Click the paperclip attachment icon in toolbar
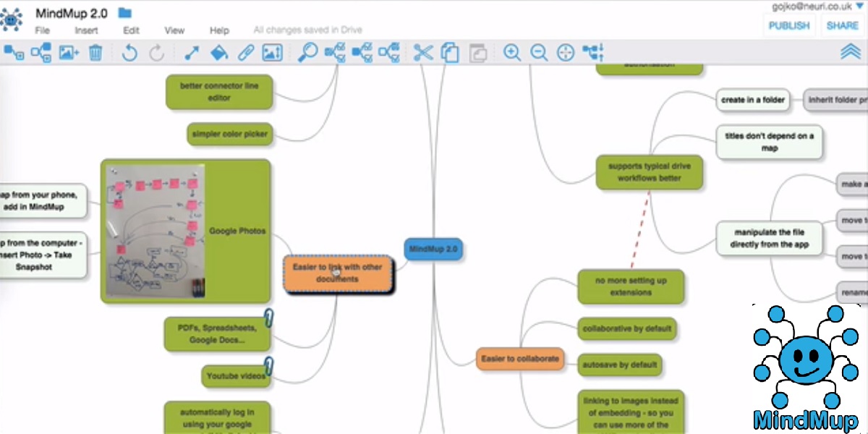868x434 pixels. pos(246,53)
